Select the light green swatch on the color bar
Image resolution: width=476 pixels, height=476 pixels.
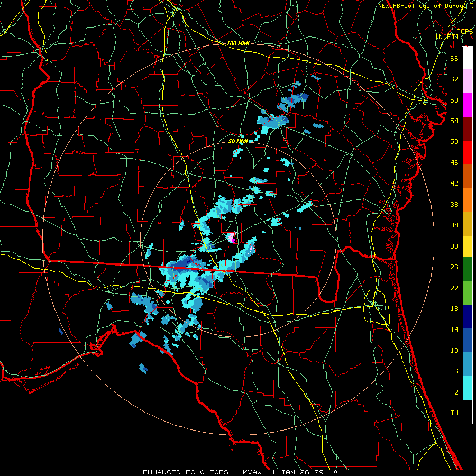pyautogui.click(x=467, y=293)
